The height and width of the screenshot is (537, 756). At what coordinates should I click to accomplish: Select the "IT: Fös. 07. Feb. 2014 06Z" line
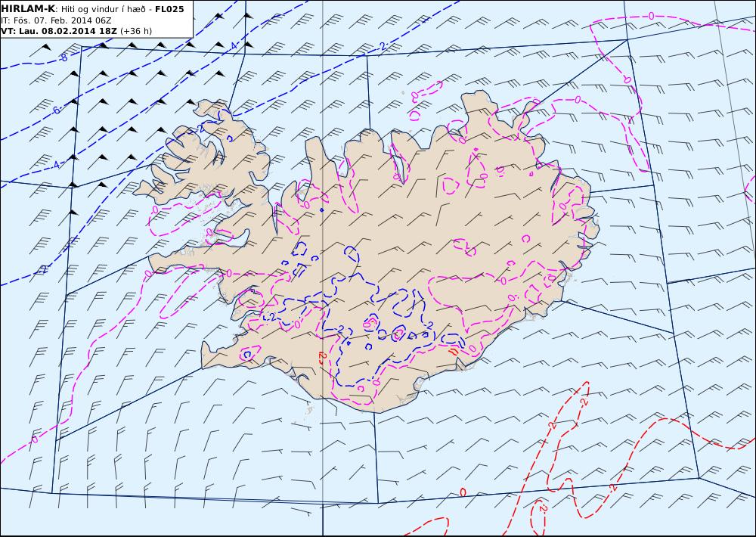pyautogui.click(x=57, y=20)
